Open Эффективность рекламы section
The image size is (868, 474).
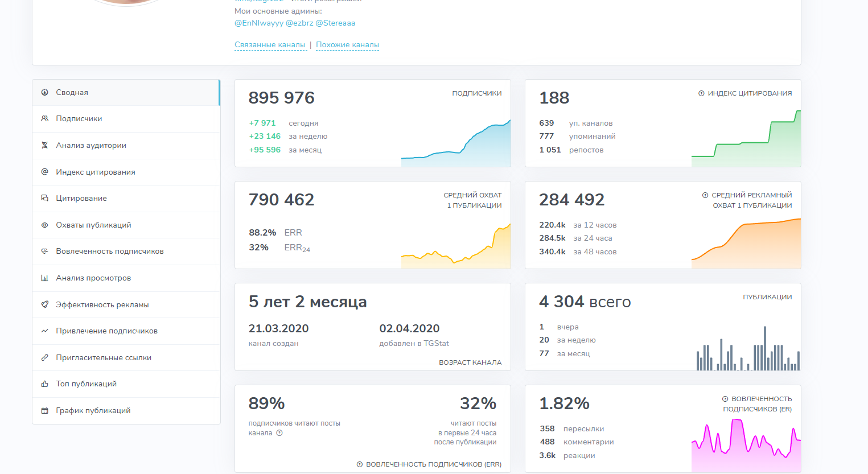pyautogui.click(x=126, y=304)
